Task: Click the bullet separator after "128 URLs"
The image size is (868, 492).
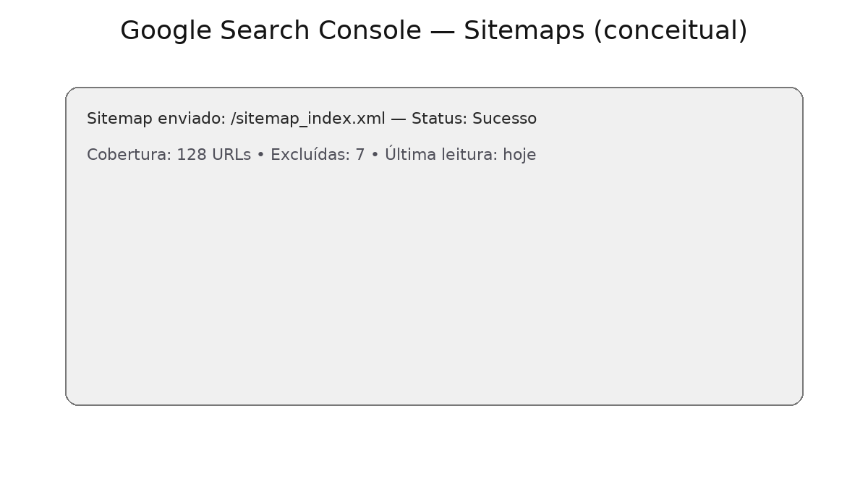Action: point(261,155)
